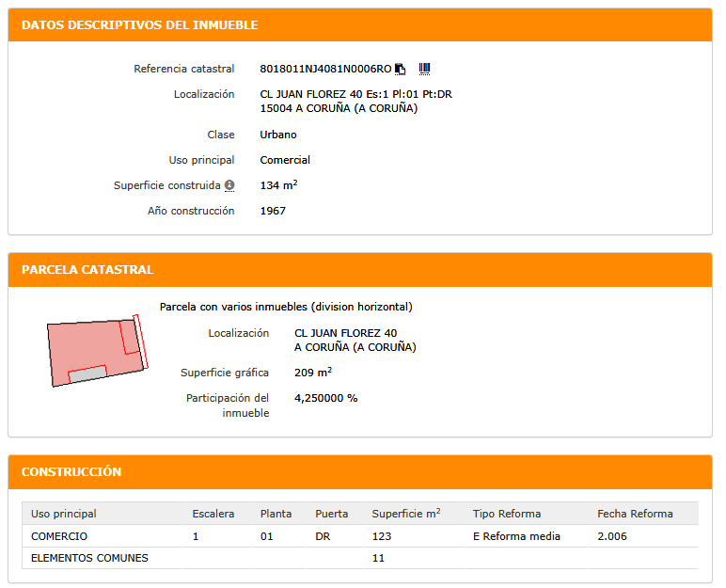Screen dimensions: 726x588
Task: Collapse the Parcela Catastral section header
Action: (87, 270)
